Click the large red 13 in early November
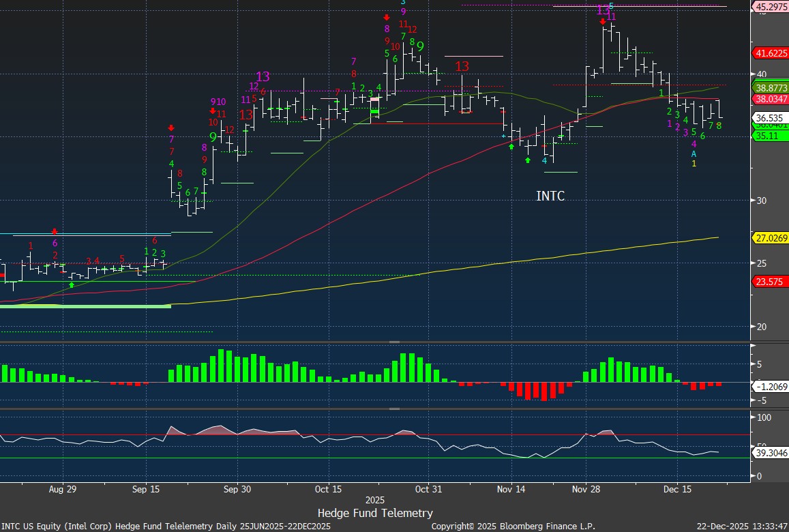The width and height of the screenshot is (789, 532). [x=462, y=66]
